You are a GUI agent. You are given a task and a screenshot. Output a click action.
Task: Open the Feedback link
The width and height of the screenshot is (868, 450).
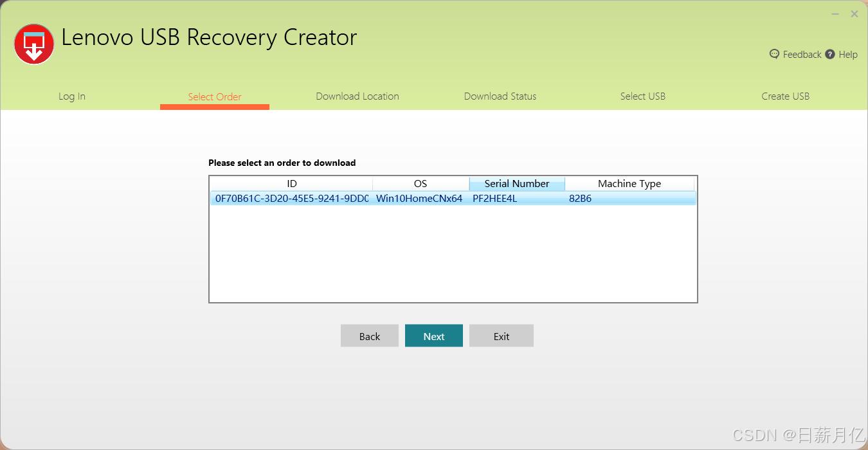pyautogui.click(x=802, y=55)
